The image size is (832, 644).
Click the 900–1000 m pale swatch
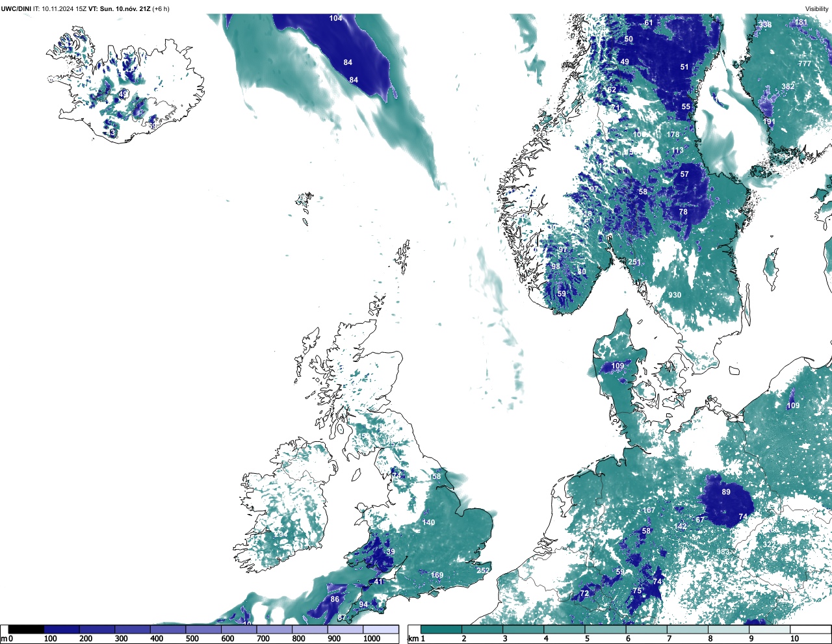coord(345,629)
